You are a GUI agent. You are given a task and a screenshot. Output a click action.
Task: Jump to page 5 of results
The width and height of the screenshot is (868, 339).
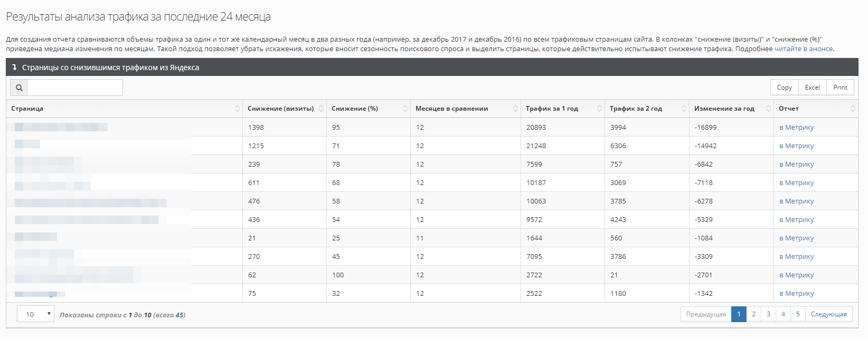798,314
